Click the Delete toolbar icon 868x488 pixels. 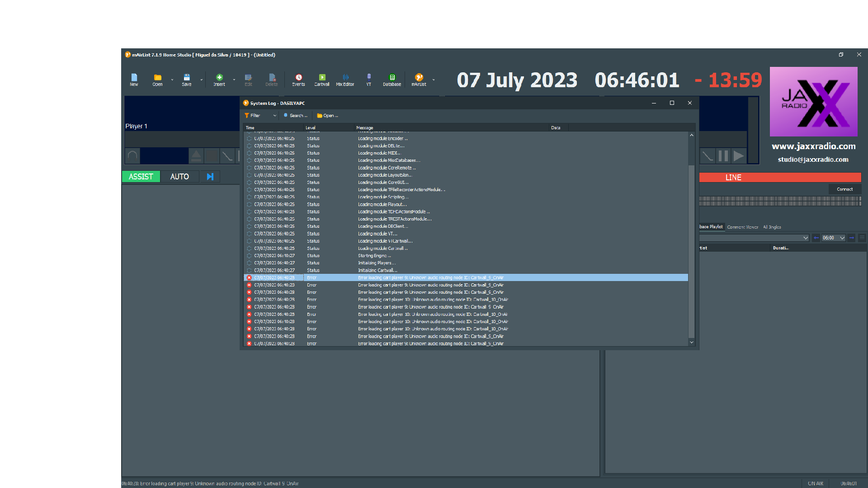click(x=272, y=80)
